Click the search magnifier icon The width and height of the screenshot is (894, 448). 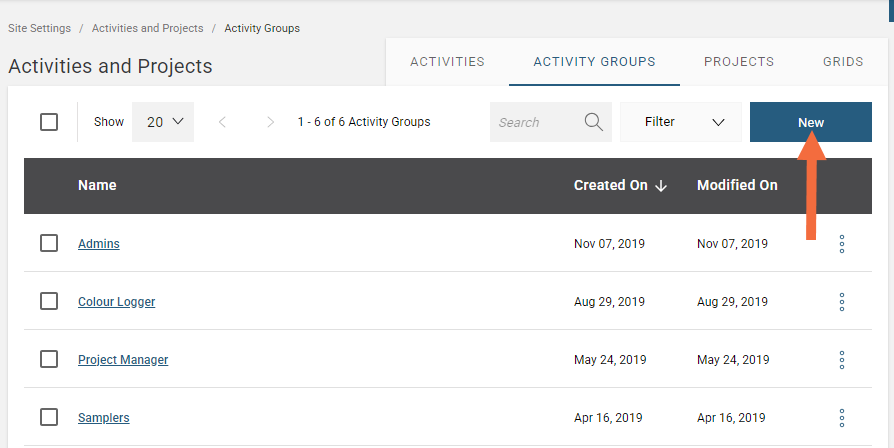[594, 122]
